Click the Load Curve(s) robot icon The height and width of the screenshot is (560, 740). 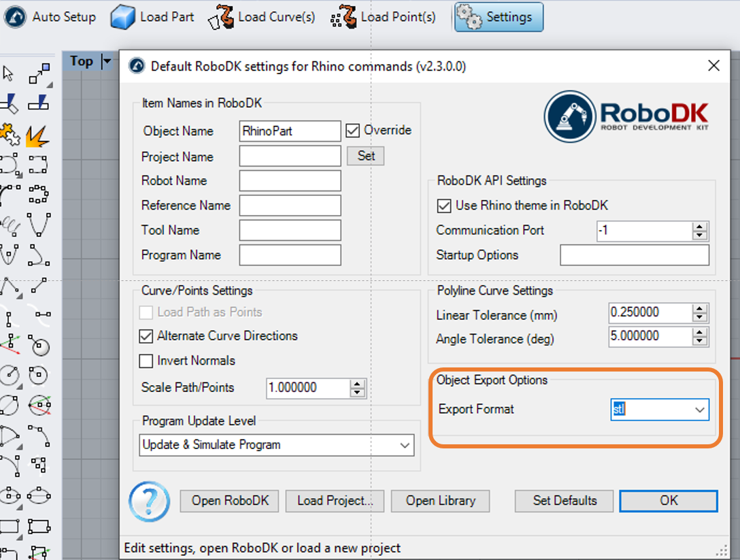220,17
